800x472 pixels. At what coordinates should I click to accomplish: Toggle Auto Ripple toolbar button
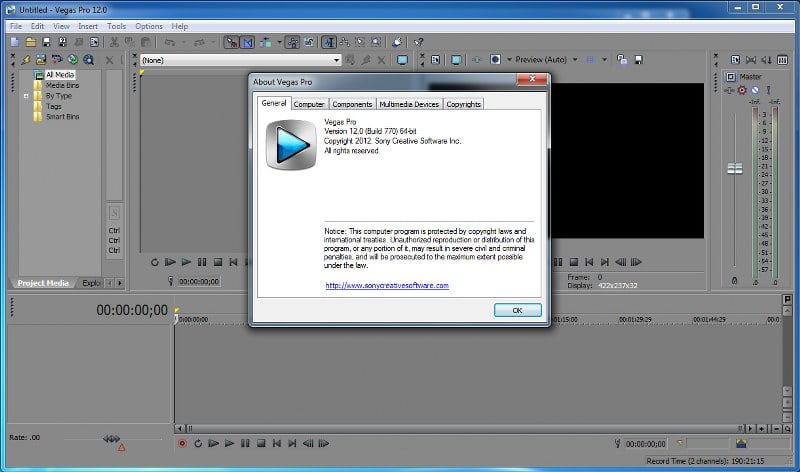pos(266,42)
